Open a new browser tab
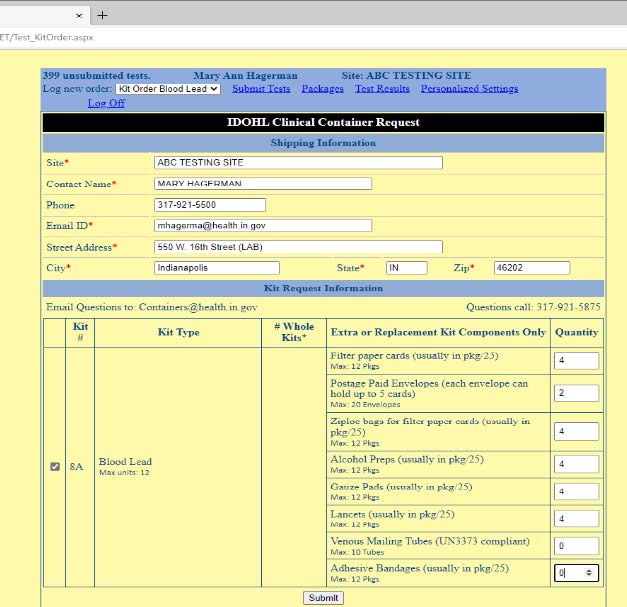Image resolution: width=627 pixels, height=607 pixels. (102, 15)
